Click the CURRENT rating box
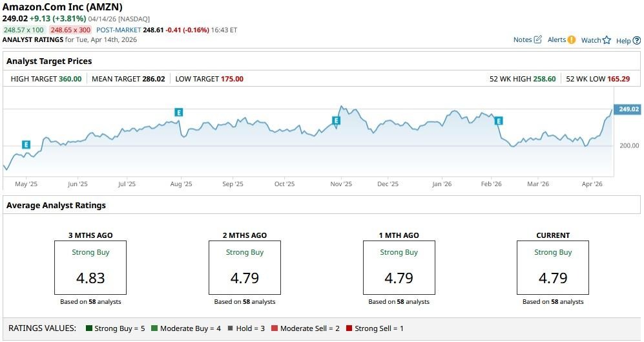Screen dimensions: 644x342 tap(553, 268)
